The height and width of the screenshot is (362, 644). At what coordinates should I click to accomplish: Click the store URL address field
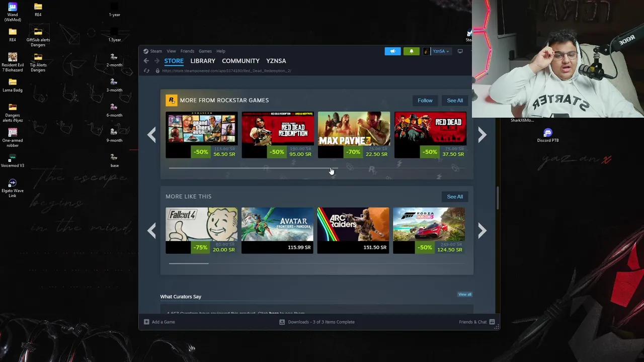(226, 71)
